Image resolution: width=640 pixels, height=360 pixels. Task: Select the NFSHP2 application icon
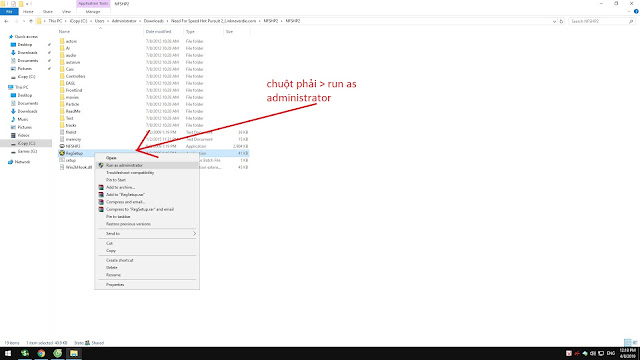pyautogui.click(x=62, y=146)
